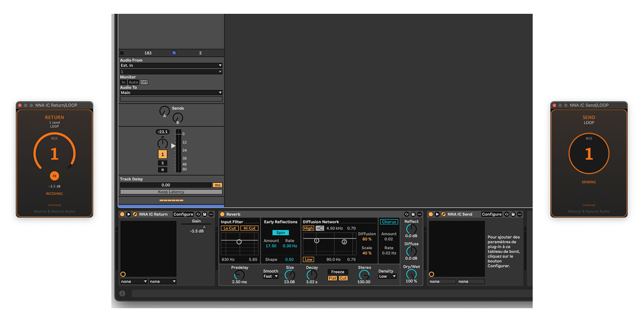Toggle the NNA IC Send device activator
This screenshot has width=644, height=322.
pos(431,214)
